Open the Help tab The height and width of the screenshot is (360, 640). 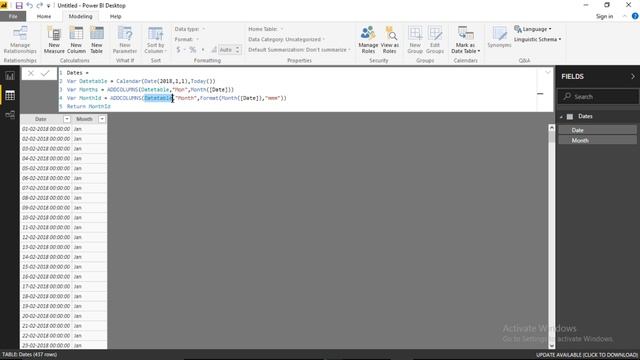click(116, 16)
